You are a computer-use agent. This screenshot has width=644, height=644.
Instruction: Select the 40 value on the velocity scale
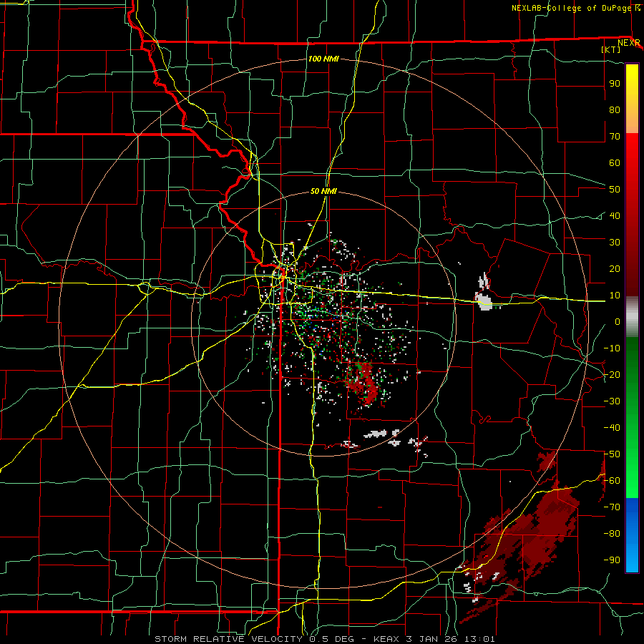pyautogui.click(x=615, y=215)
